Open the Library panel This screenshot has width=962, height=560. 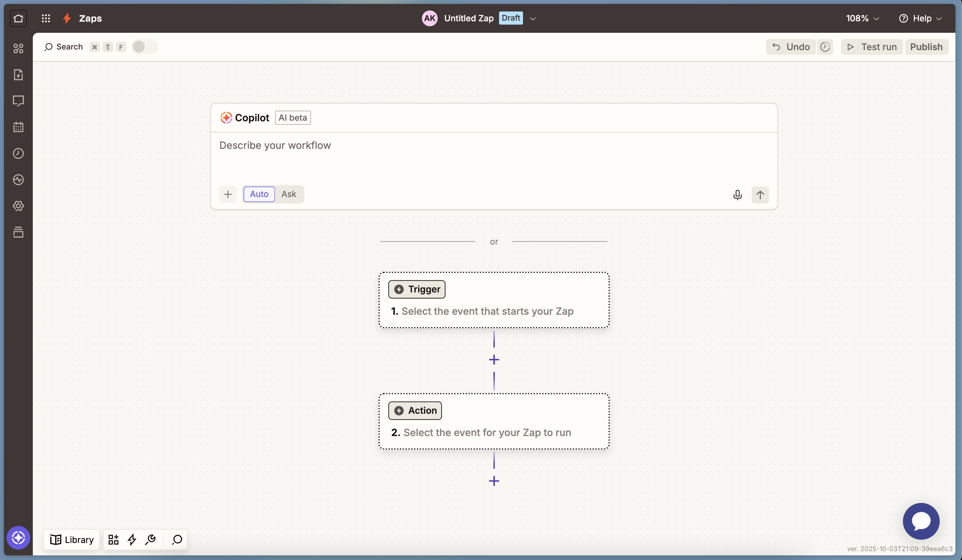point(72,539)
